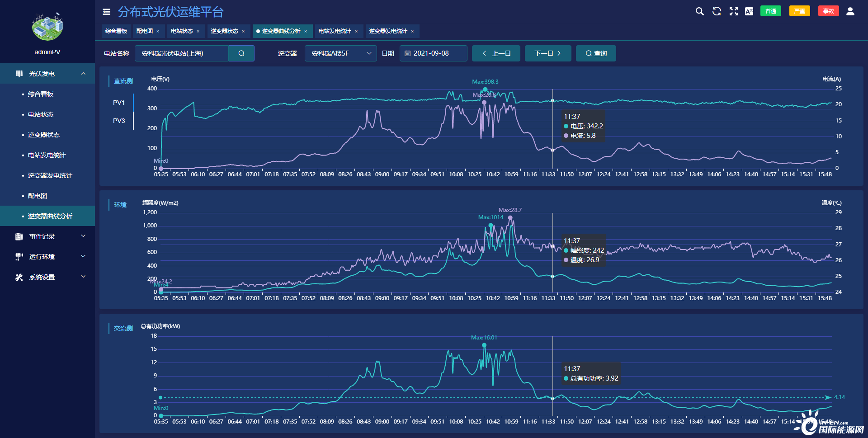Screen dimensions: 868x438
Task: Click the refresh icon in header
Action: click(717, 11)
